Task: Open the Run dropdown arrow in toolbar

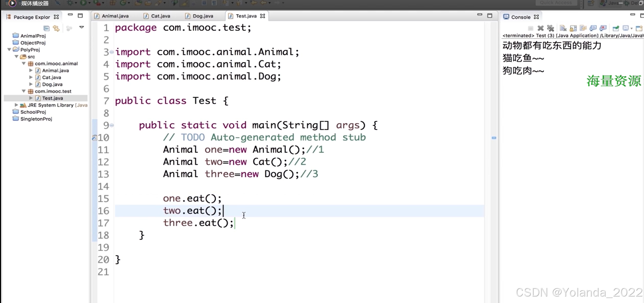Action: coord(89,3)
